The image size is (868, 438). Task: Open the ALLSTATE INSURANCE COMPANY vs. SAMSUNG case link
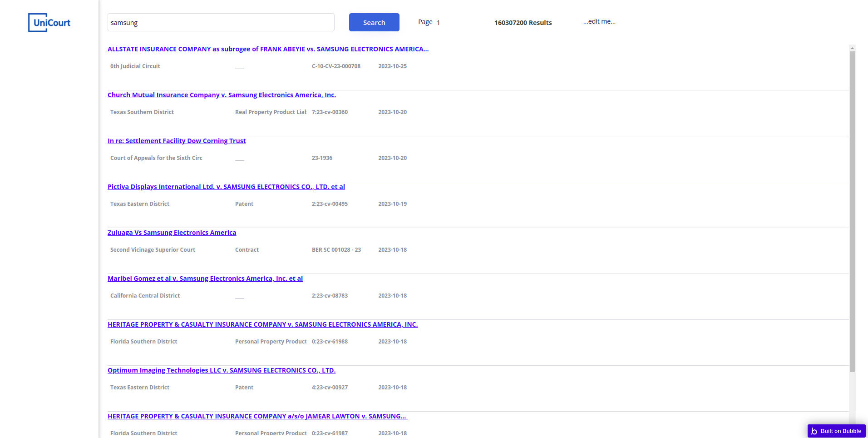(x=269, y=49)
